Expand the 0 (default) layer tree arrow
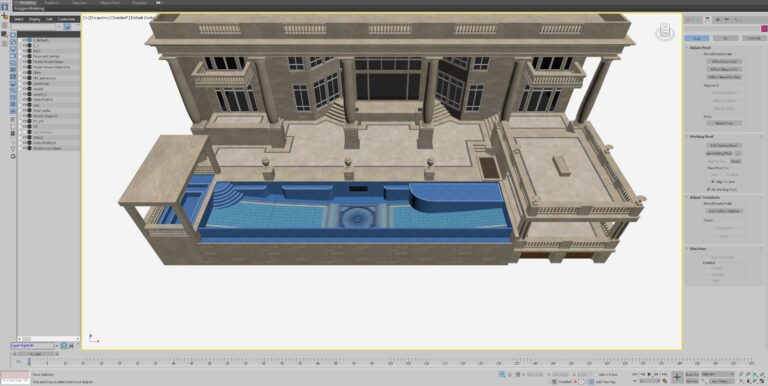 coord(20,40)
